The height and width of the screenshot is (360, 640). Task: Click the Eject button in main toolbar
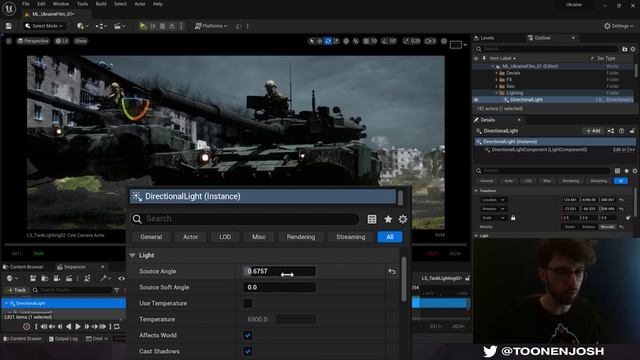172,26
